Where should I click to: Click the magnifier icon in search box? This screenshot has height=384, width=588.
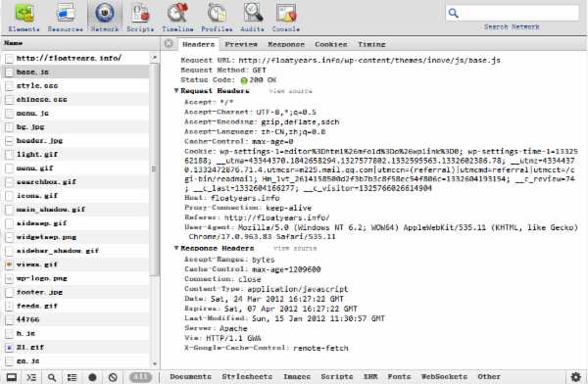[x=454, y=13]
